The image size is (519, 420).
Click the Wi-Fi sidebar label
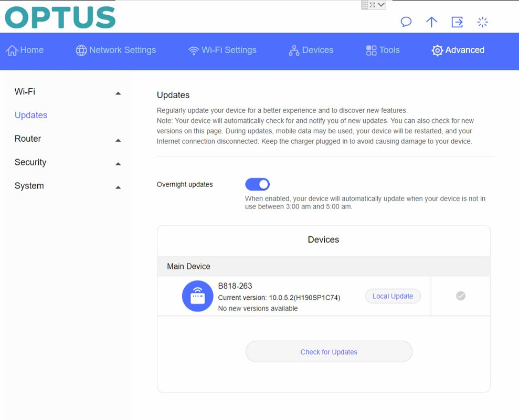pos(25,91)
